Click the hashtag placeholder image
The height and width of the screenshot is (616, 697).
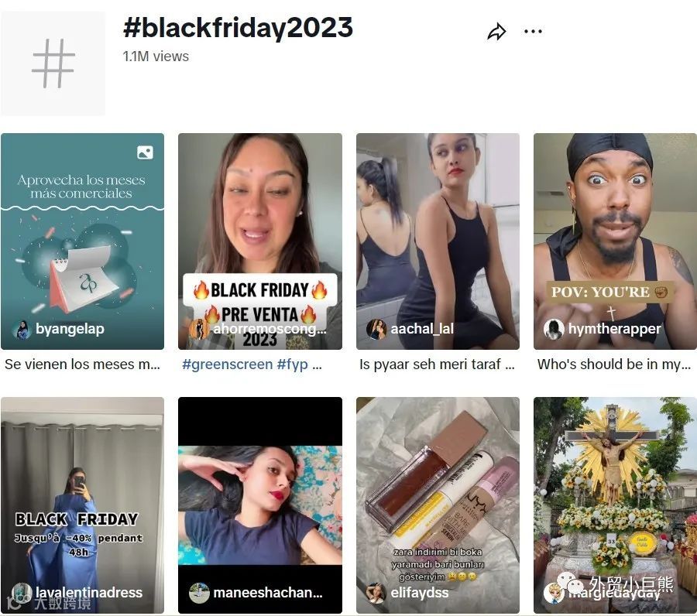coord(53,63)
